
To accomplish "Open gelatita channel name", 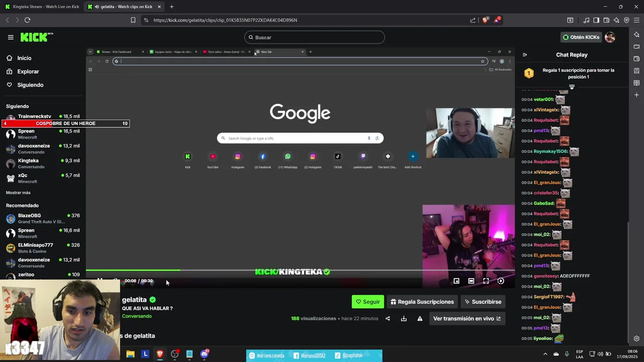I will point(134,300).
